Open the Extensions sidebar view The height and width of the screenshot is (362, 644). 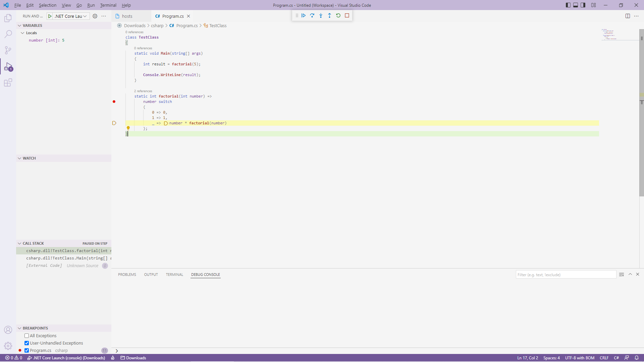tap(8, 82)
